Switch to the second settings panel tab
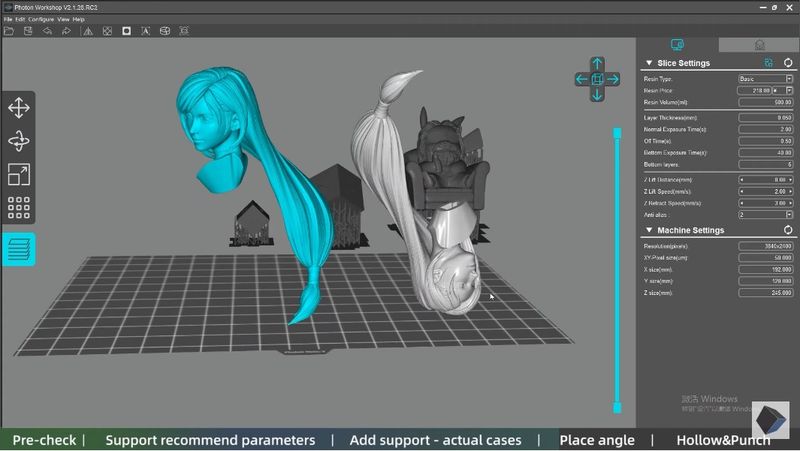This screenshot has width=800, height=451. tap(759, 45)
